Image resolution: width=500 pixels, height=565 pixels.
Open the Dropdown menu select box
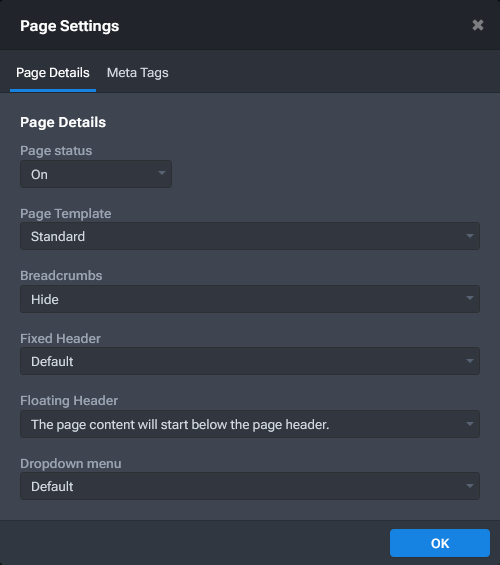pyautogui.click(x=250, y=486)
